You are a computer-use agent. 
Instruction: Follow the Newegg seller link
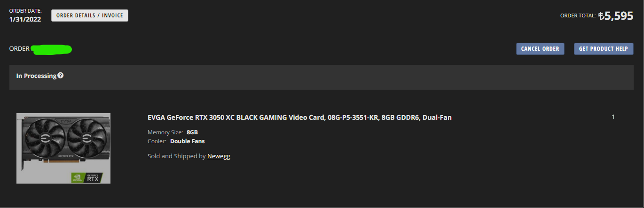219,156
